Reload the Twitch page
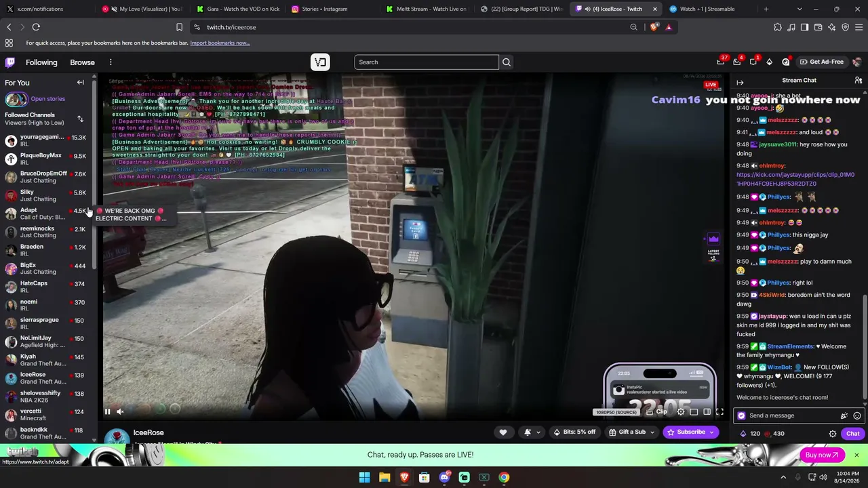The width and height of the screenshot is (868, 488). [x=36, y=27]
